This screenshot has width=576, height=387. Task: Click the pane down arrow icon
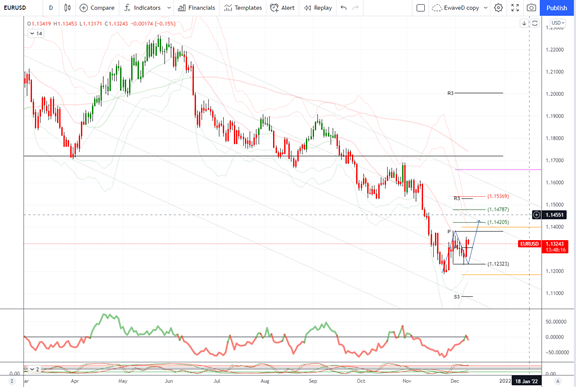click(x=524, y=23)
